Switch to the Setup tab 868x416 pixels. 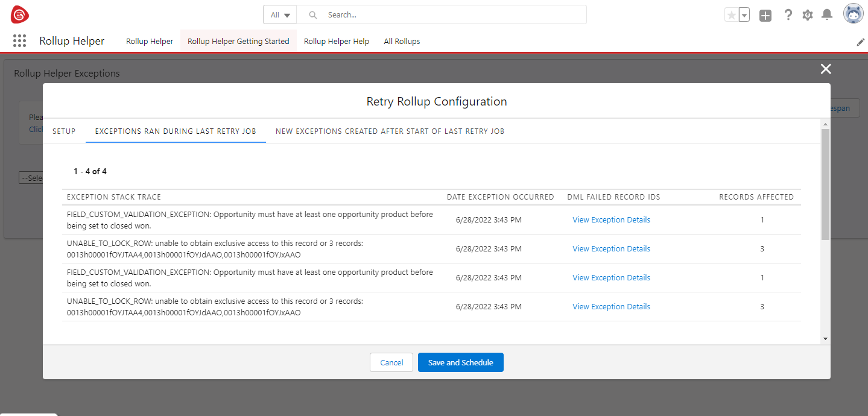(64, 131)
